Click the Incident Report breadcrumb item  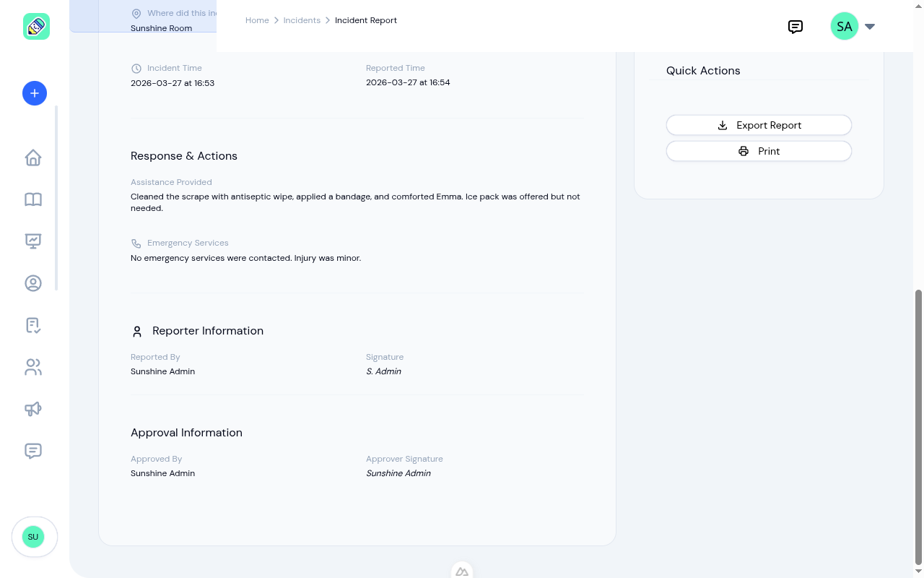coord(366,20)
